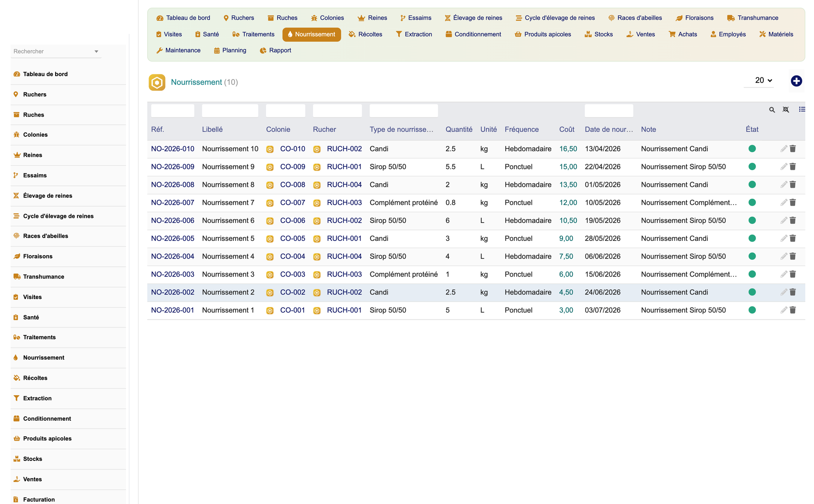Image resolution: width=814 pixels, height=504 pixels.
Task: Open the 20 rows-per-page dropdown
Action: (x=759, y=80)
